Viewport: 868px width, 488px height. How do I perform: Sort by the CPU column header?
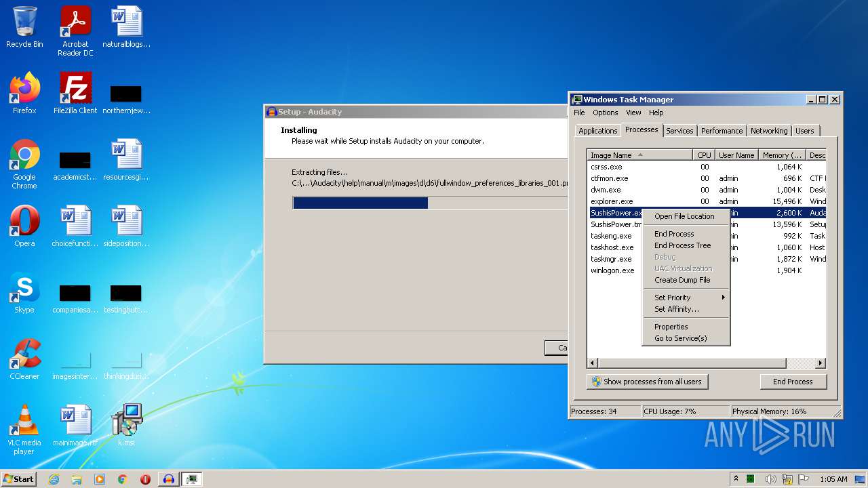pos(704,155)
